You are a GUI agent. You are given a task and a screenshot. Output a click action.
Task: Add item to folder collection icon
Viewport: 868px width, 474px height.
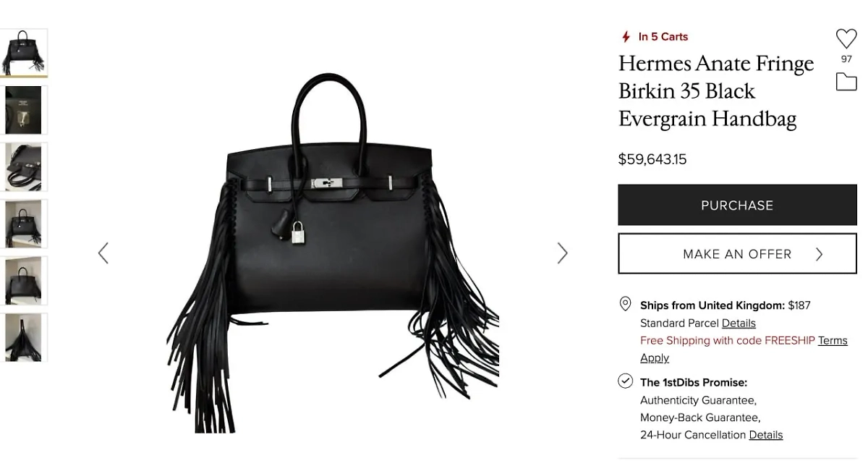(x=846, y=81)
